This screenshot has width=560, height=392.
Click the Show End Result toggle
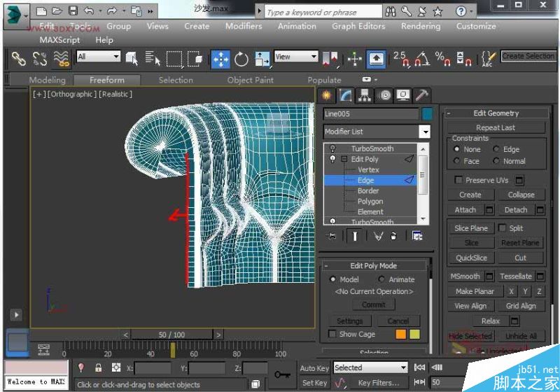pyautogui.click(x=355, y=237)
